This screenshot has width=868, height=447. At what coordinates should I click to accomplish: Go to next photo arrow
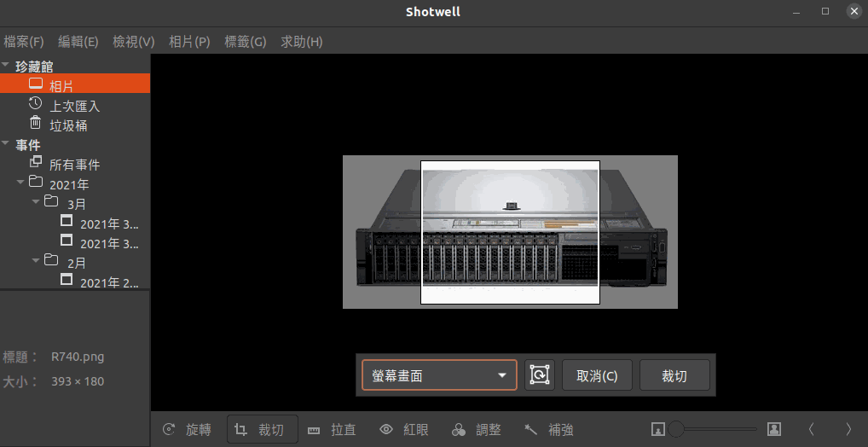(848, 429)
